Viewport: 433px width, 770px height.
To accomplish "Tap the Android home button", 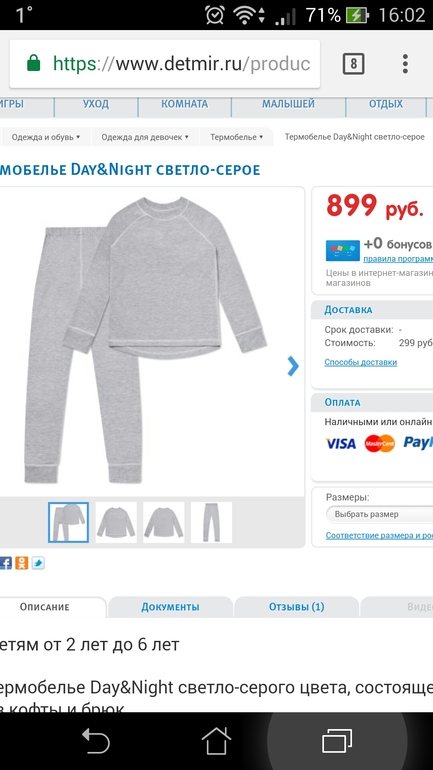I will pos(216,741).
